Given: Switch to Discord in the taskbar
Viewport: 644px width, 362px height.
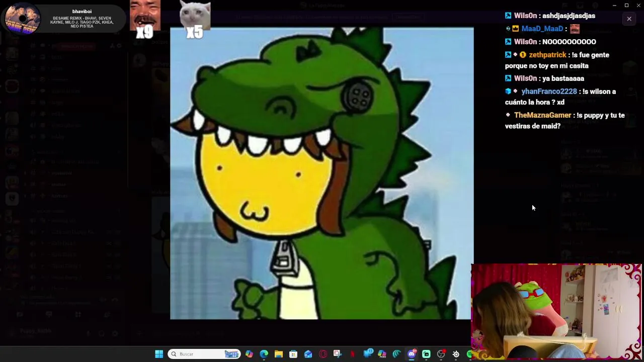Looking at the screenshot, I should [412, 354].
